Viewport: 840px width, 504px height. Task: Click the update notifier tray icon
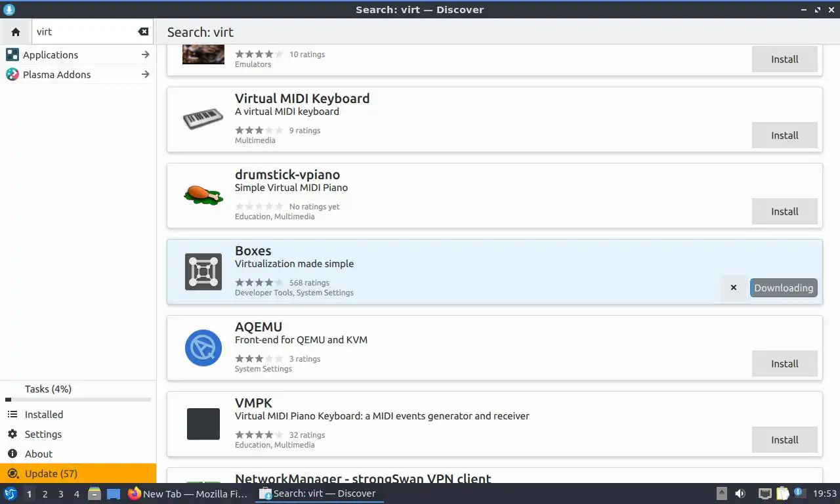tap(799, 493)
